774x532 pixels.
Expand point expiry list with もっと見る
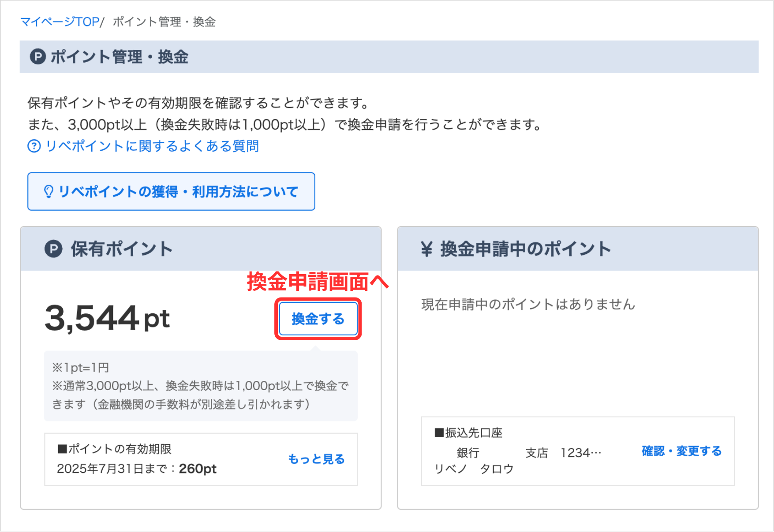(316, 459)
